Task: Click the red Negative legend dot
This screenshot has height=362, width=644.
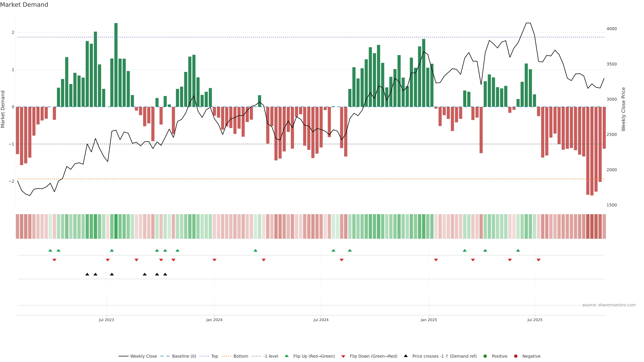Action: point(516,356)
